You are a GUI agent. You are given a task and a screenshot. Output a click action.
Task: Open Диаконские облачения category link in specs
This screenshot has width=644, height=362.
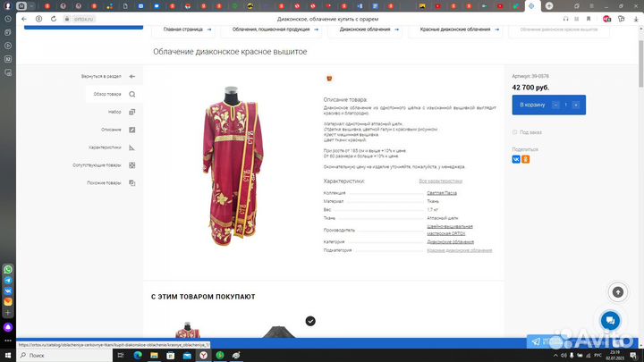450,242
